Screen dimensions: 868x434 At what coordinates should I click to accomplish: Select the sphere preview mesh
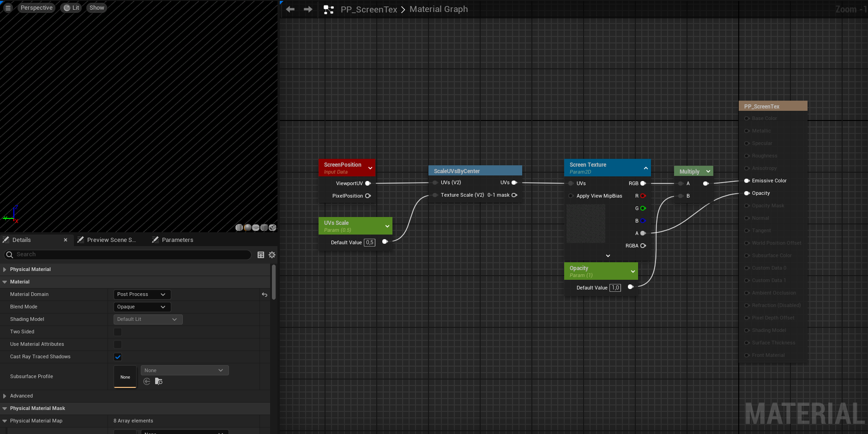[x=247, y=228]
